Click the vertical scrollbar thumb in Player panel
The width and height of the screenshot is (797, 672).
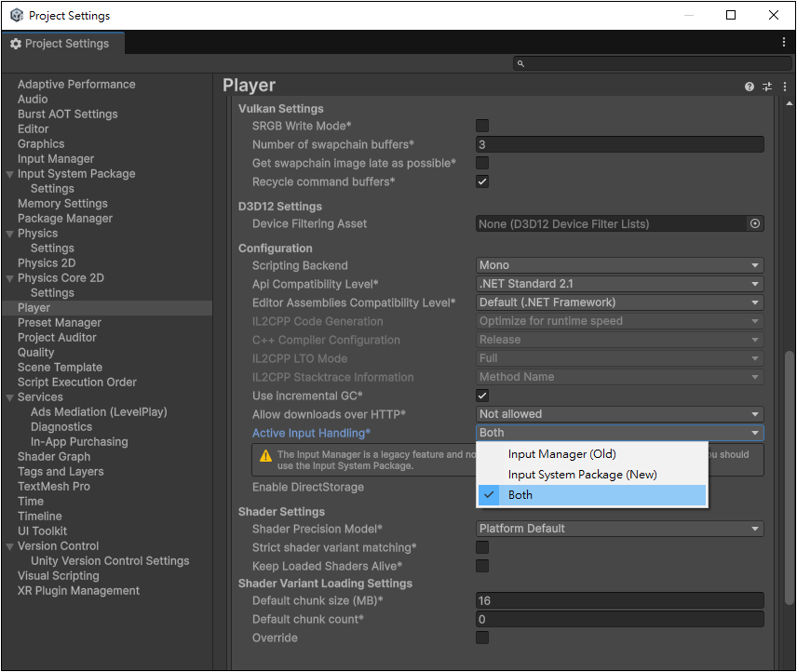pyautogui.click(x=789, y=477)
